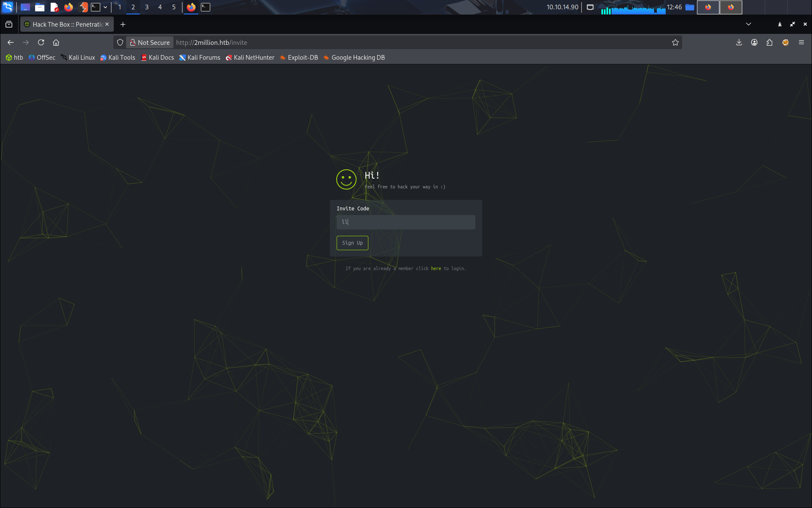This screenshot has width=812, height=508.
Task: Open the terminal launcher dropdown arrow
Action: pos(105,7)
